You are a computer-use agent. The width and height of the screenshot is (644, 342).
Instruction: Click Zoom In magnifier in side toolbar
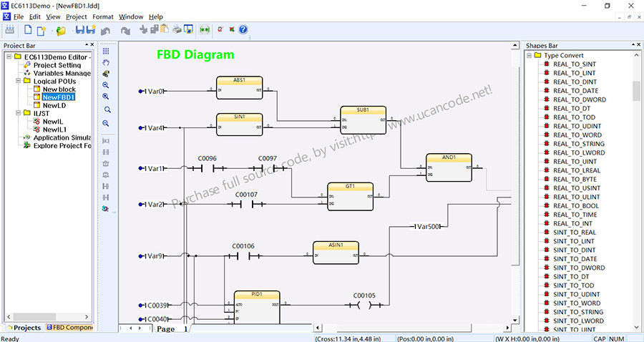point(106,97)
